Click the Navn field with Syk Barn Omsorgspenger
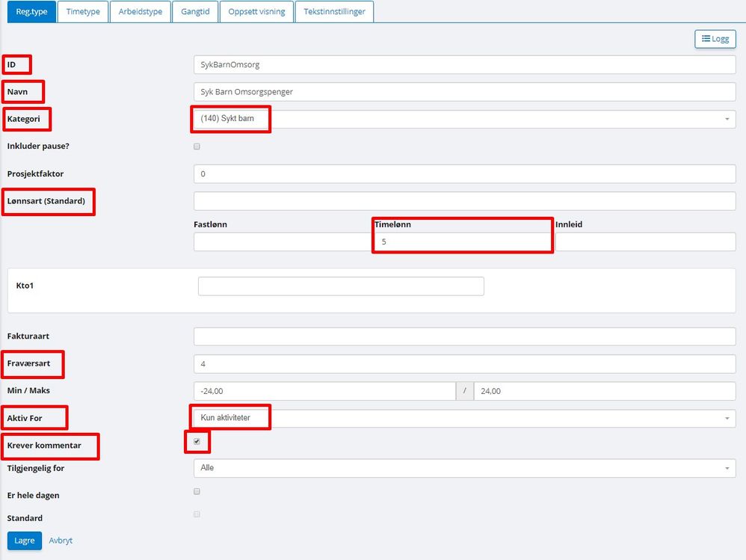Viewport: 746px width, 560px height. click(x=464, y=92)
